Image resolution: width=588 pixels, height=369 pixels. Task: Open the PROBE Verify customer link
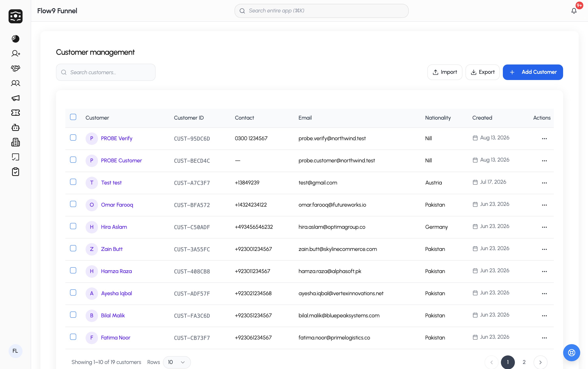click(x=117, y=138)
